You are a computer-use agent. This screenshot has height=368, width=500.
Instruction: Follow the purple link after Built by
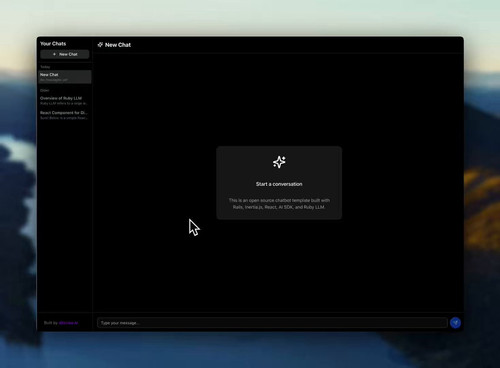click(x=68, y=323)
